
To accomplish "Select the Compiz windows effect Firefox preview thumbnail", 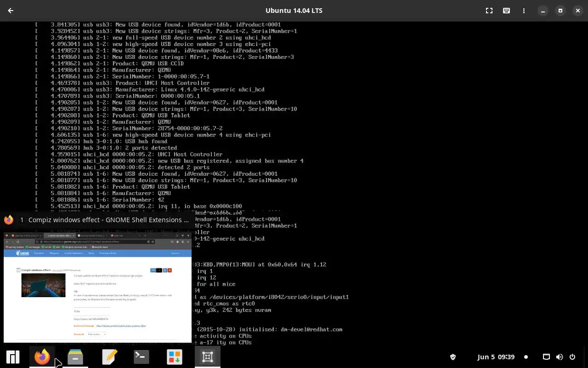I will (x=97, y=287).
